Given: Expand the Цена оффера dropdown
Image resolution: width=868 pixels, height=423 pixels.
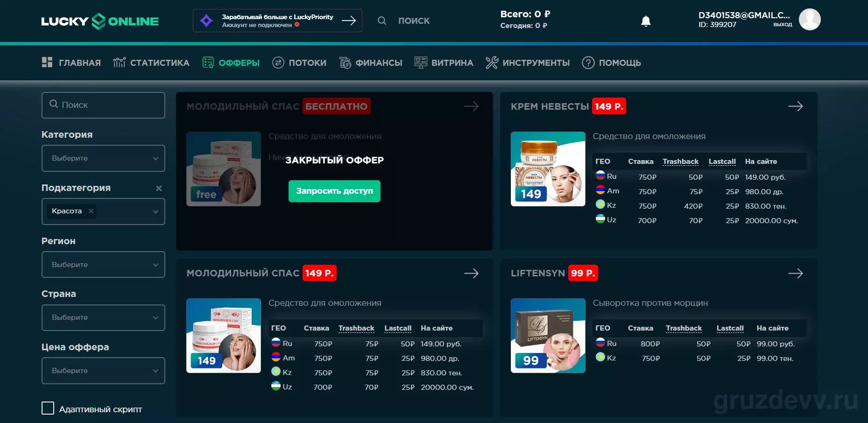Looking at the screenshot, I should pyautogui.click(x=103, y=371).
